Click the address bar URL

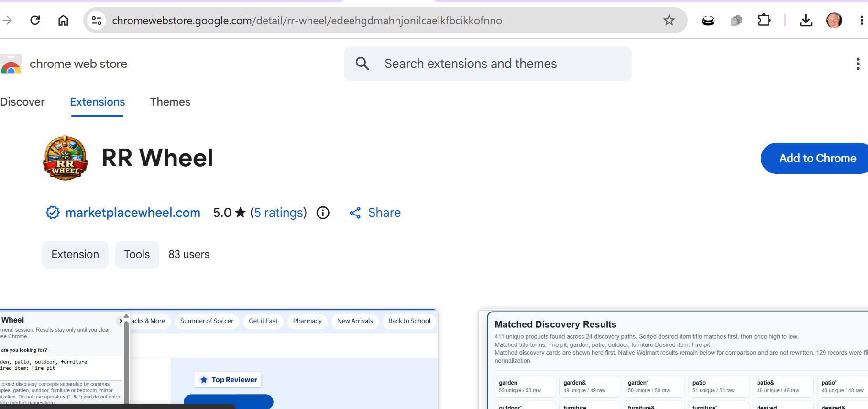click(x=307, y=21)
